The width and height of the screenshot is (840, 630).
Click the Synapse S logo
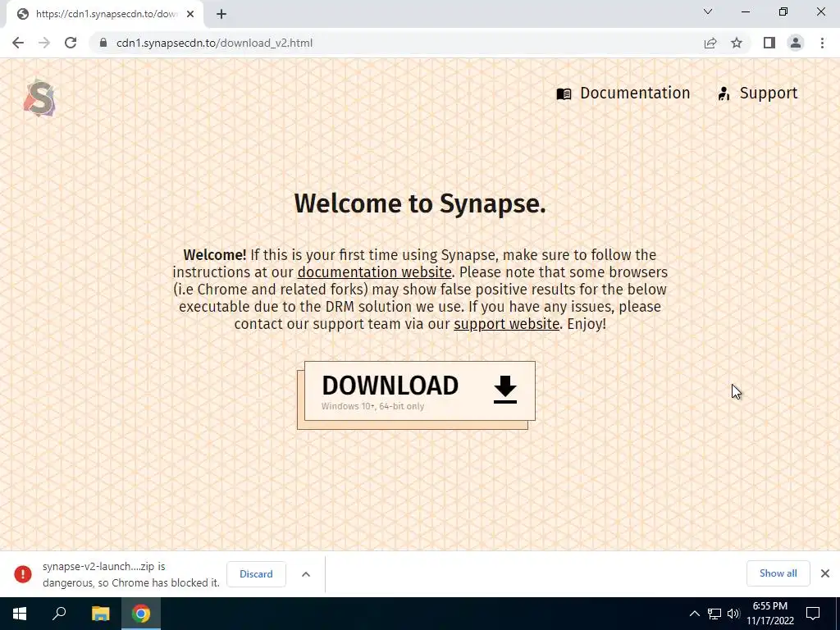click(39, 98)
